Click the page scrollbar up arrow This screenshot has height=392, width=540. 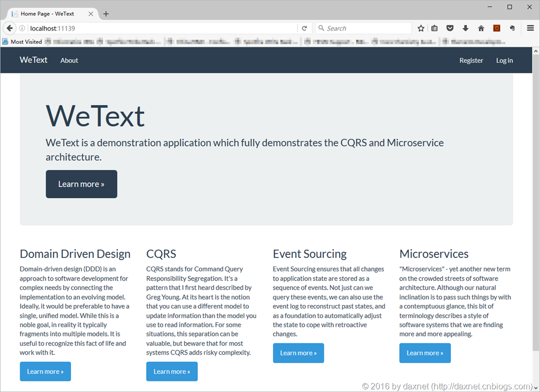[536, 51]
